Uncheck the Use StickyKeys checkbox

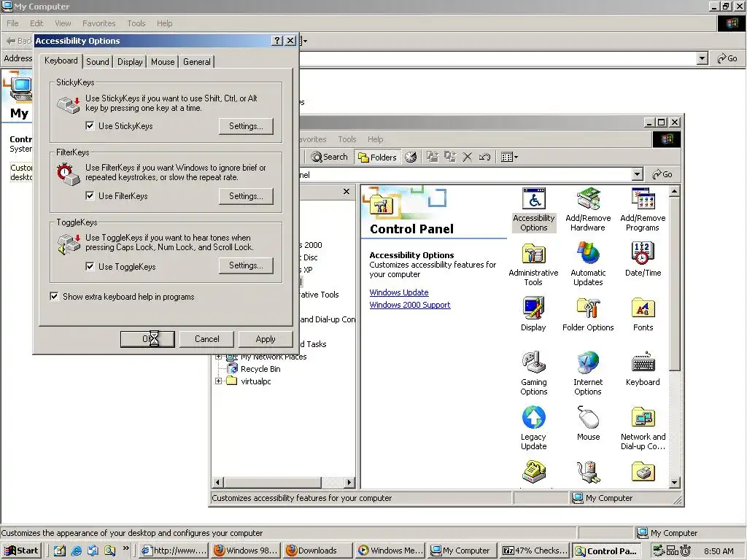point(90,125)
